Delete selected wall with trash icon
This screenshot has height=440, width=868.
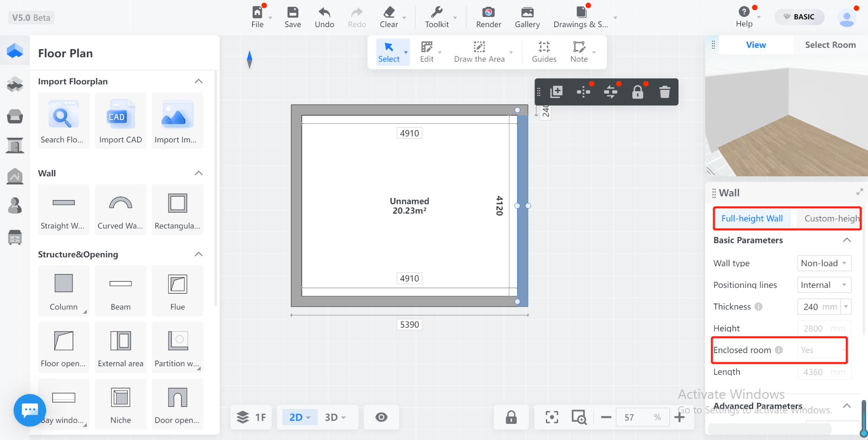665,92
